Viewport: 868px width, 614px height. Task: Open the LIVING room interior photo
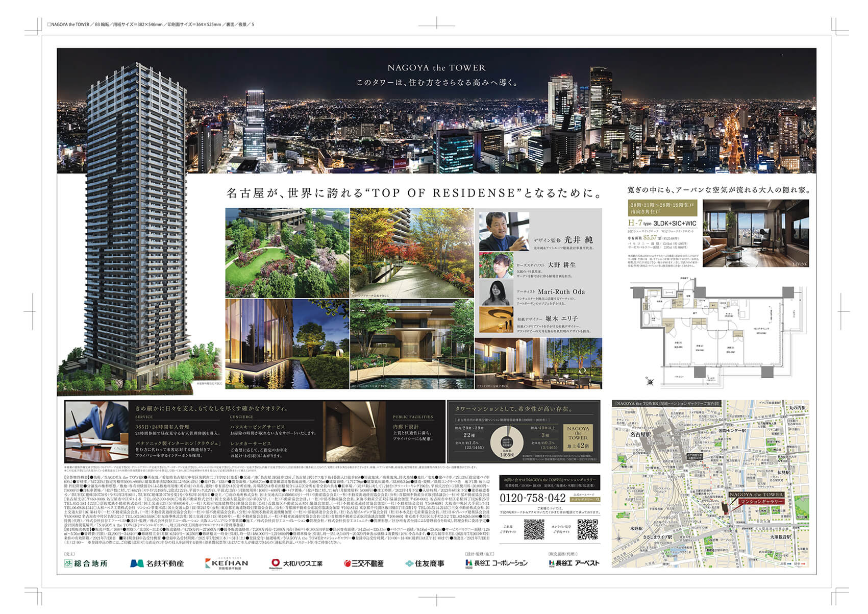pos(755,233)
